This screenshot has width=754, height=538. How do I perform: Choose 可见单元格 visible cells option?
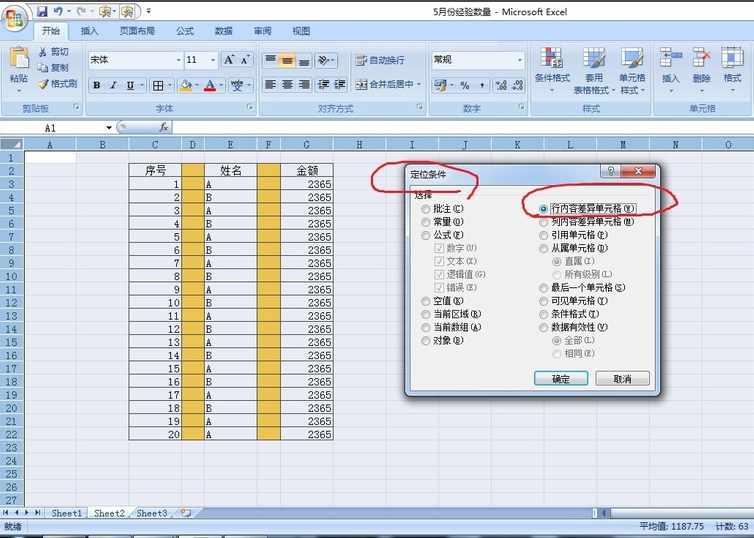543,301
